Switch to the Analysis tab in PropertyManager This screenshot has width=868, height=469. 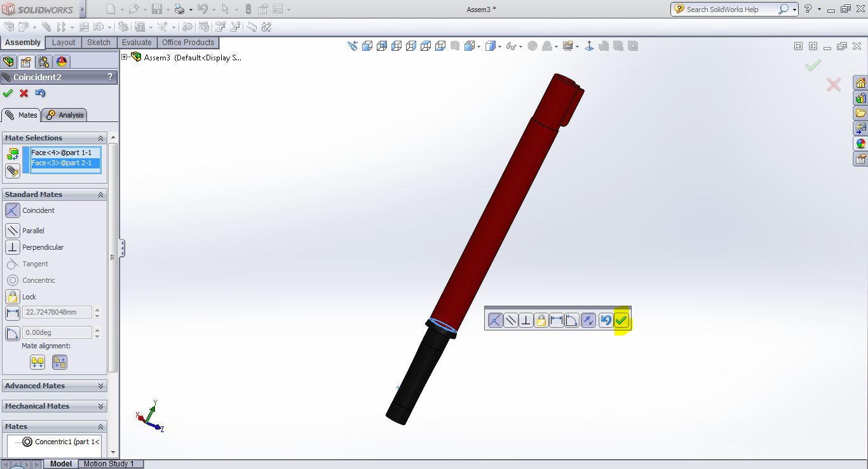(x=65, y=115)
